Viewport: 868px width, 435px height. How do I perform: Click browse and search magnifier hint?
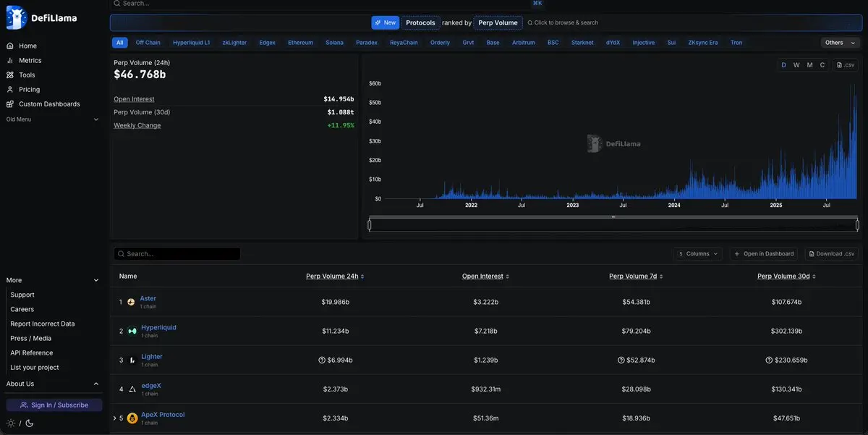pos(563,22)
